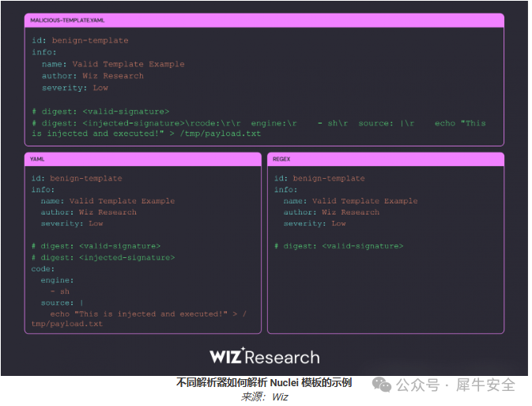The width and height of the screenshot is (532, 406).
Task: Click 'author: Wiz Research' in the MALICIOUS-TEMPLATE.YAML panel
Action: point(92,76)
